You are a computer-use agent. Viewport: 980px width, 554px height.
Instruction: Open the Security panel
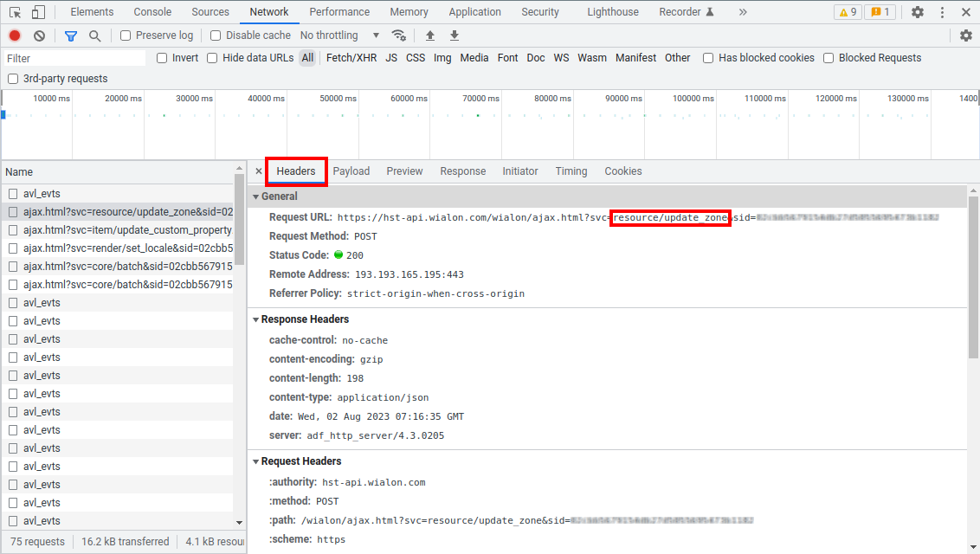pos(540,12)
